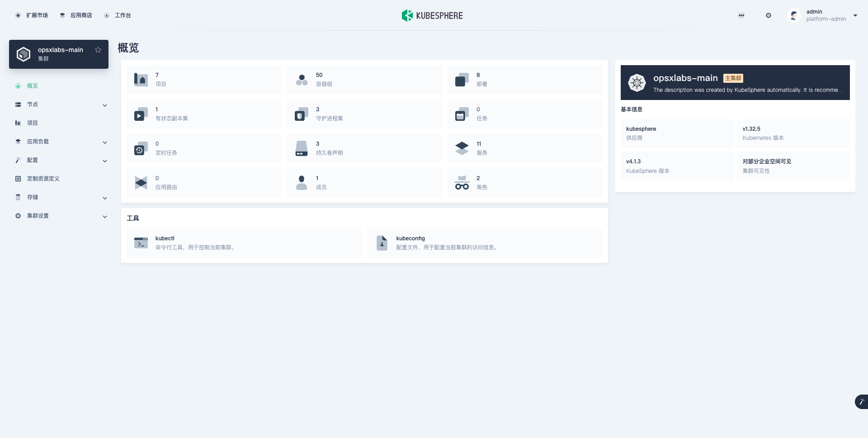Open the 守护进程集 card label
Screen dimensions: 868x438
pyautogui.click(x=330, y=119)
